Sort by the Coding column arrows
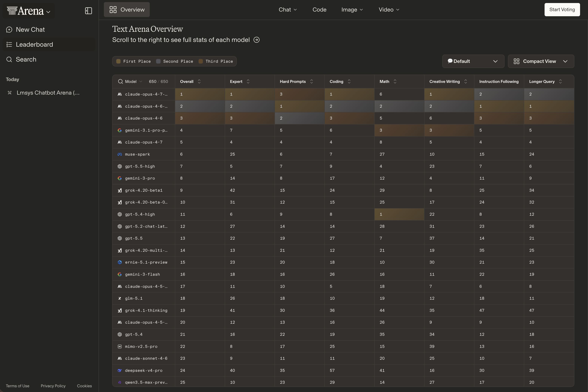 349,82
